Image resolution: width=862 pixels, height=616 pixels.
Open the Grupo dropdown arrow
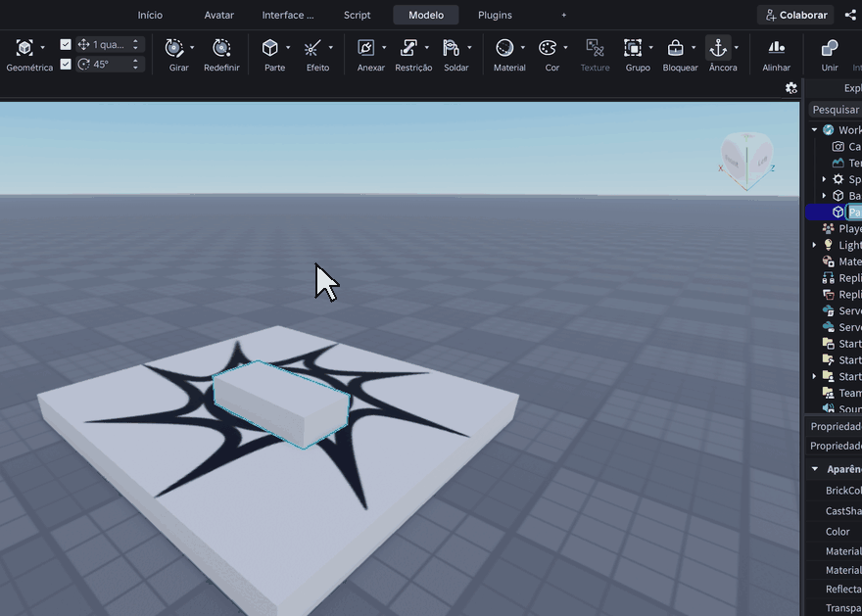650,48
